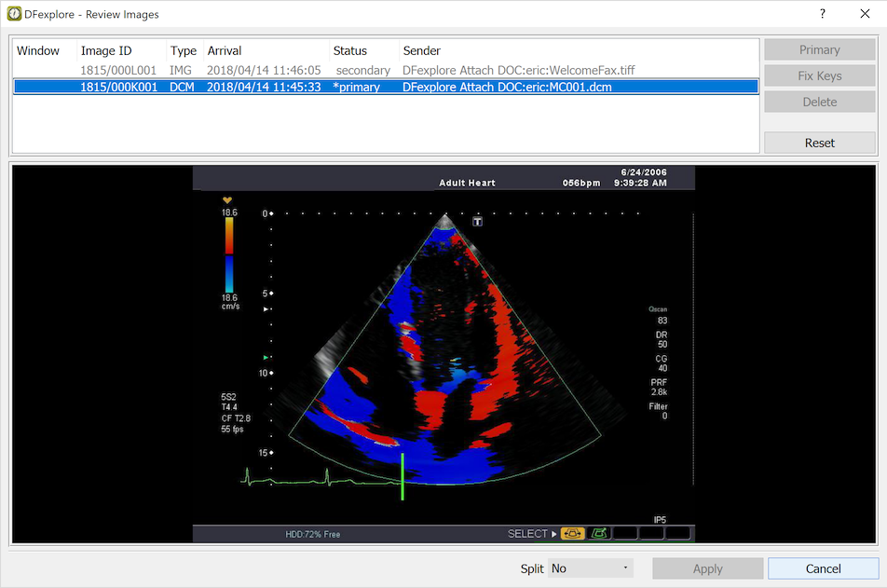Sort list by the Image ID column header
The width and height of the screenshot is (887, 588).
pyautogui.click(x=106, y=51)
